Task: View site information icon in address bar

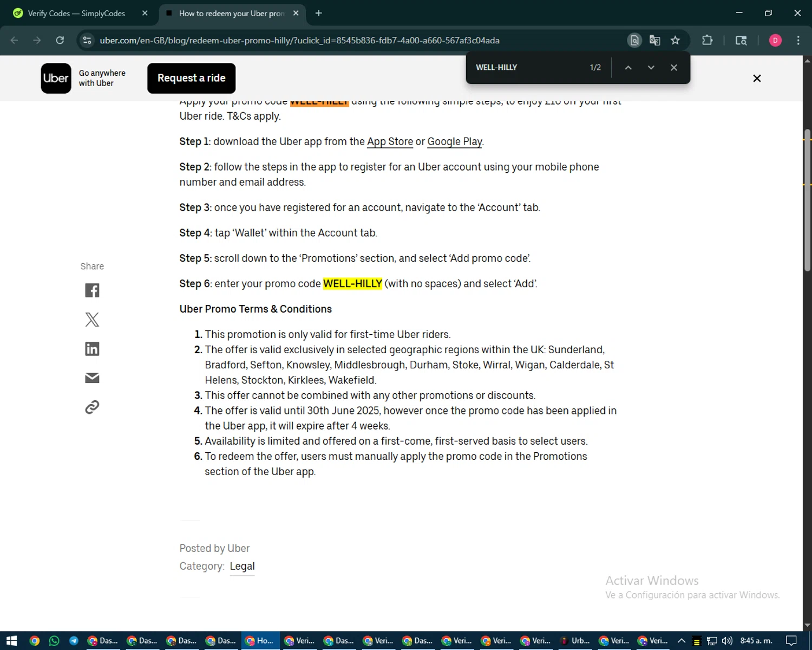Action: (87, 40)
